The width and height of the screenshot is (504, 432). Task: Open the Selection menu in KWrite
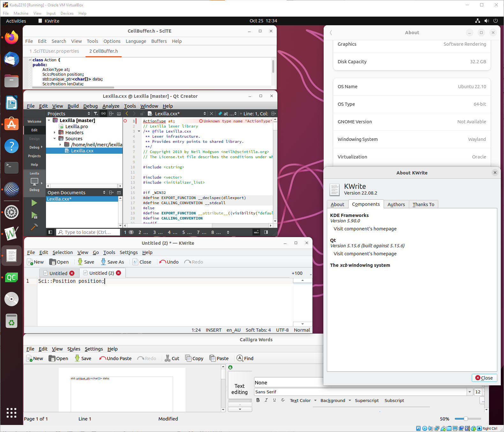click(x=63, y=252)
